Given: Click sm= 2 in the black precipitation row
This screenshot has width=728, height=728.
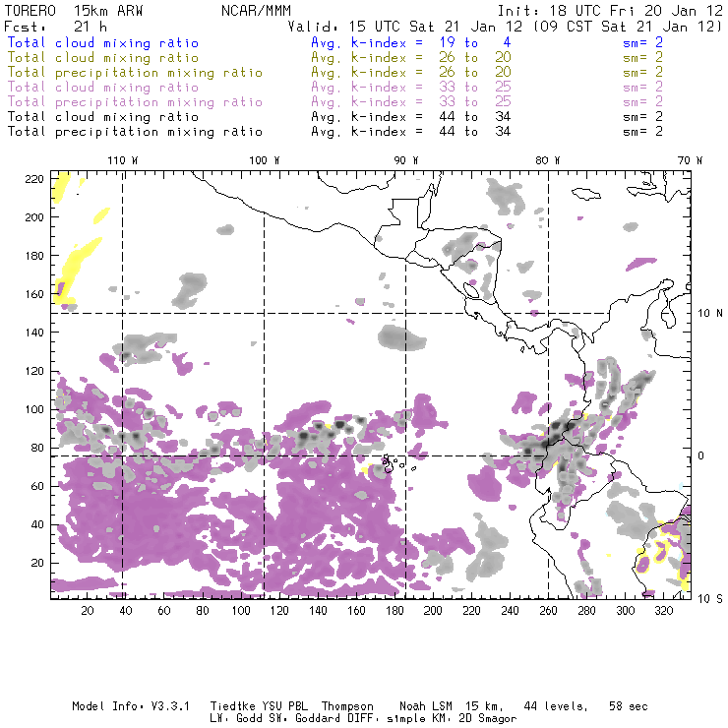Looking at the screenshot, I should tap(643, 132).
